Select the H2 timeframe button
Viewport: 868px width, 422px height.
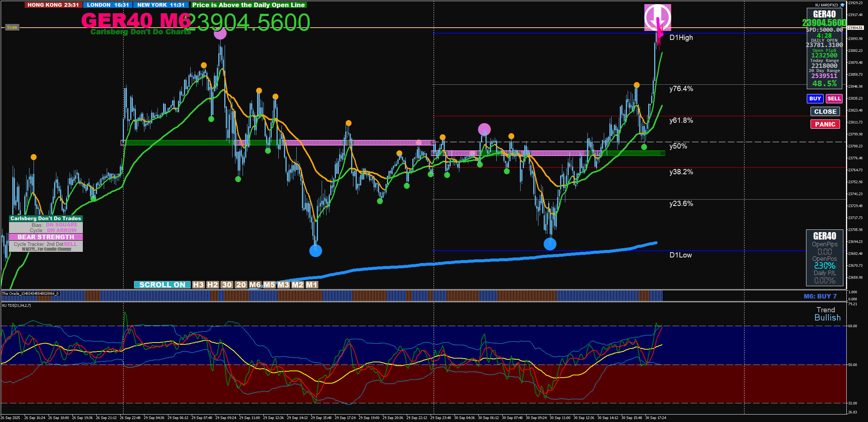212,285
